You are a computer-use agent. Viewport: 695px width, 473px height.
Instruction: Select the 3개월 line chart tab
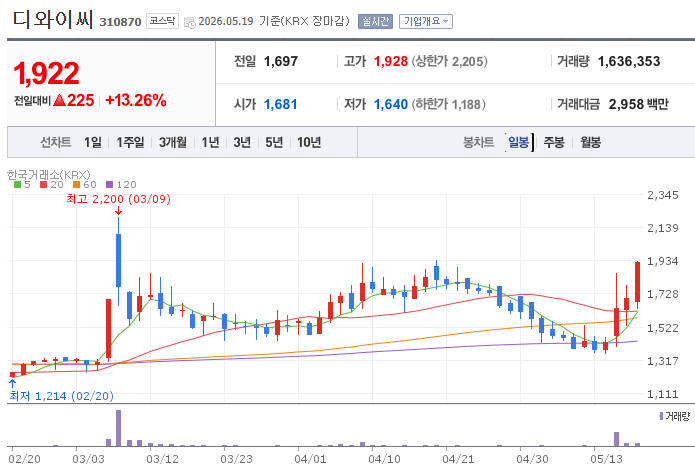click(x=173, y=142)
